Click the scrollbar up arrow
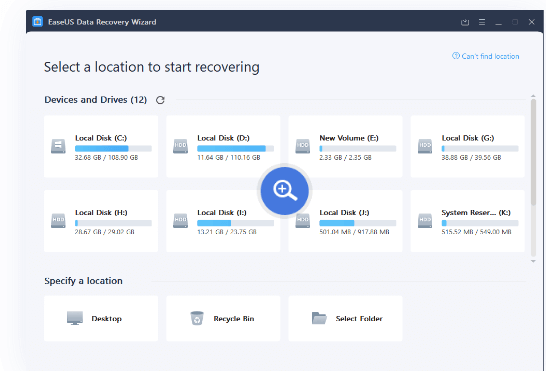546x371 pixels. click(x=533, y=96)
